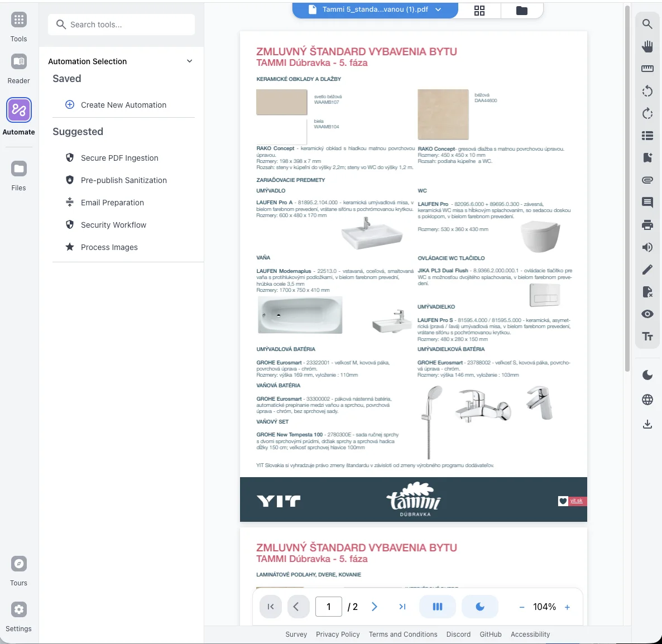The width and height of the screenshot is (662, 644).
Task: Toggle dual-page column view button
Action: [438, 607]
